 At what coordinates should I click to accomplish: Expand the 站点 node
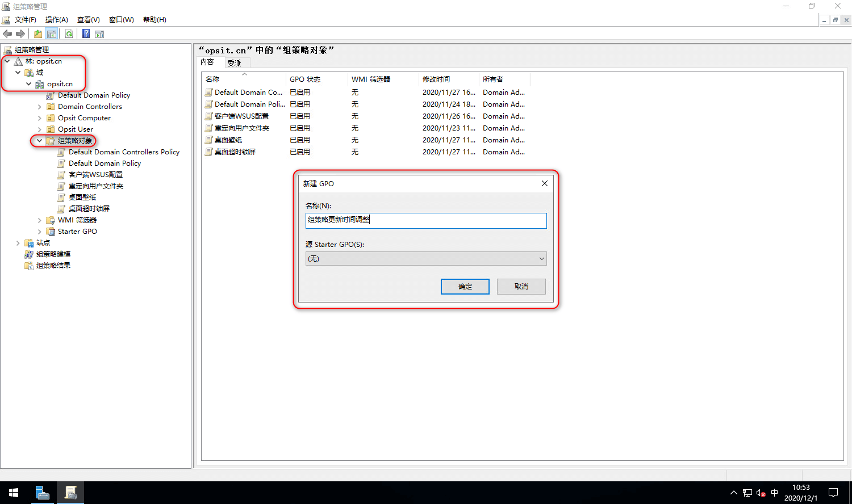point(18,243)
